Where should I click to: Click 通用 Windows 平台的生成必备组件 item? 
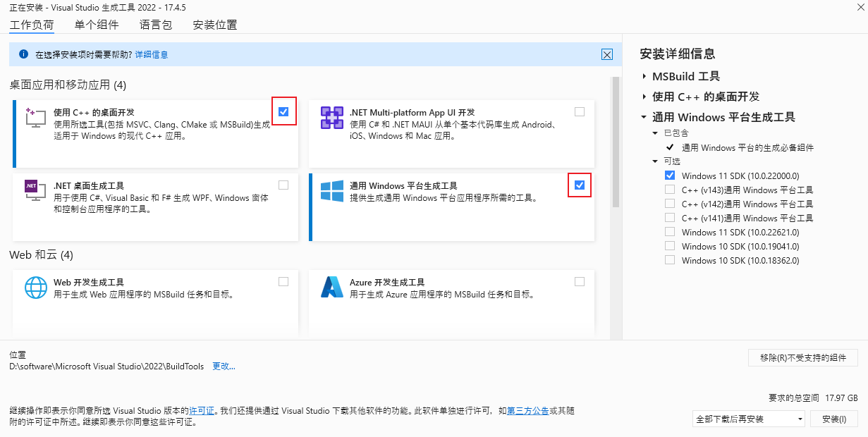pyautogui.click(x=747, y=147)
